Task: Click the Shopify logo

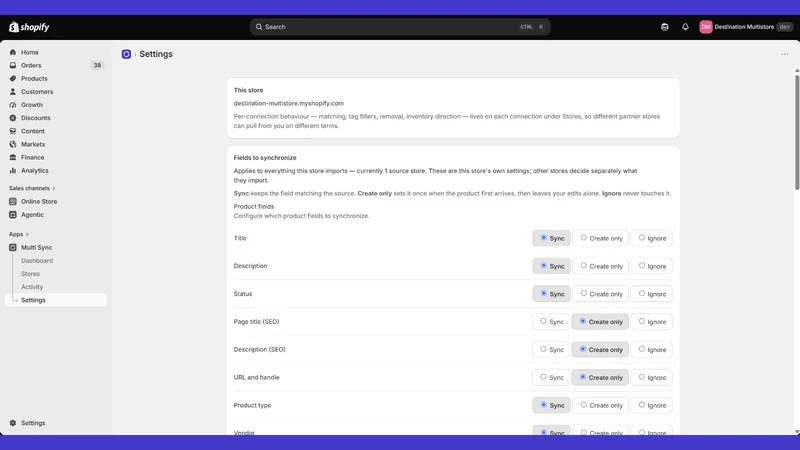Action: tap(29, 27)
